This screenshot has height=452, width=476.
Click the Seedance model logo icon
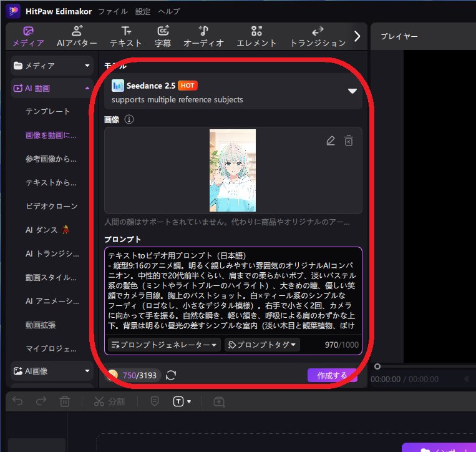pyautogui.click(x=117, y=86)
